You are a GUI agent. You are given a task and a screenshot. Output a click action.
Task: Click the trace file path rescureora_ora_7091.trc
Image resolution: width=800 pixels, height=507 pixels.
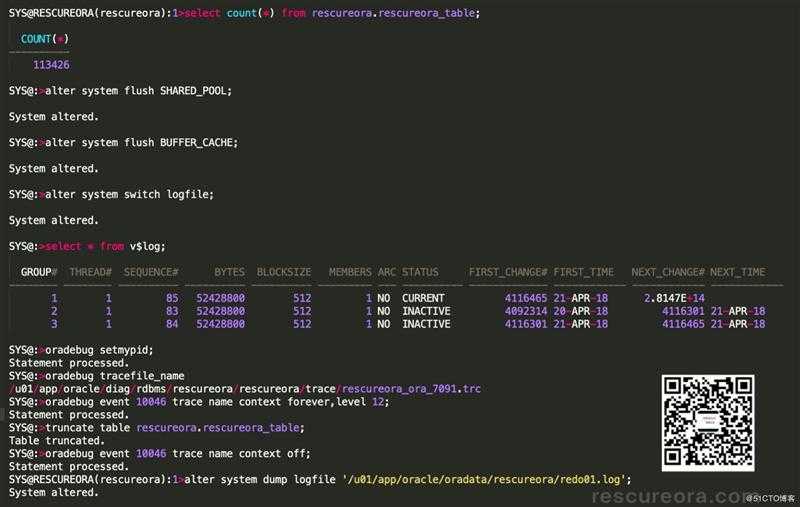(411, 389)
